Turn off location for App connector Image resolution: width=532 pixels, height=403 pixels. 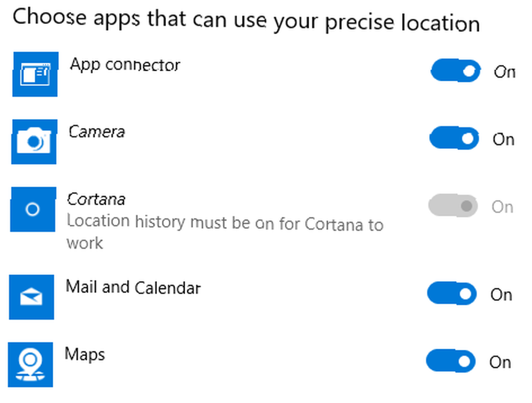(455, 71)
